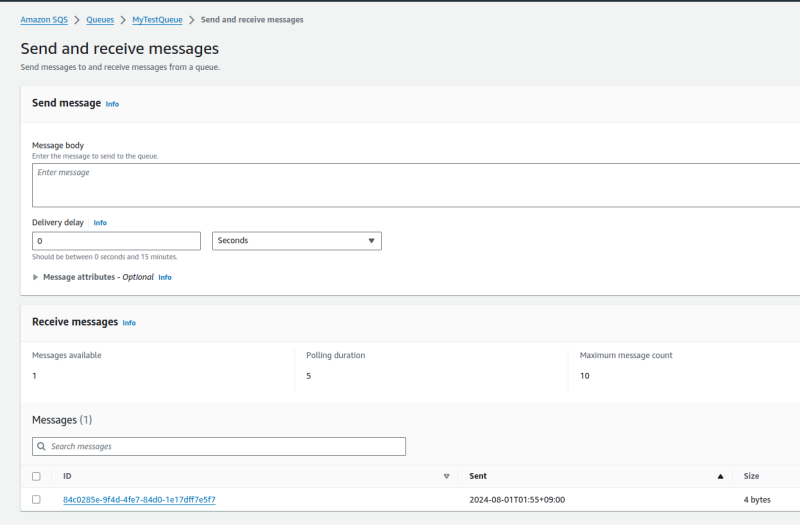
Task: Open Info beside Send message heading
Action: [112, 104]
